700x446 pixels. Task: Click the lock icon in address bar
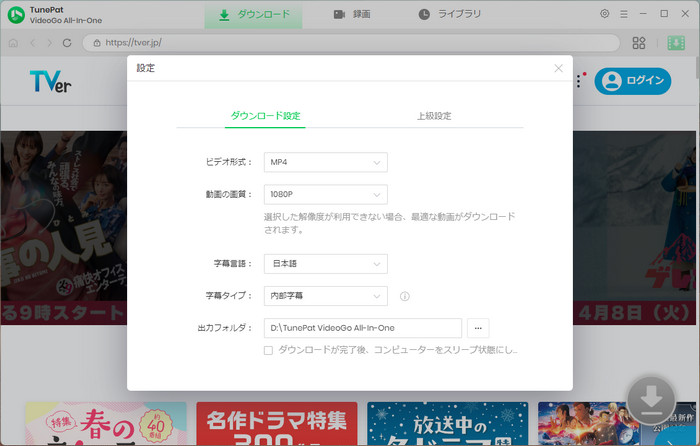click(x=96, y=43)
